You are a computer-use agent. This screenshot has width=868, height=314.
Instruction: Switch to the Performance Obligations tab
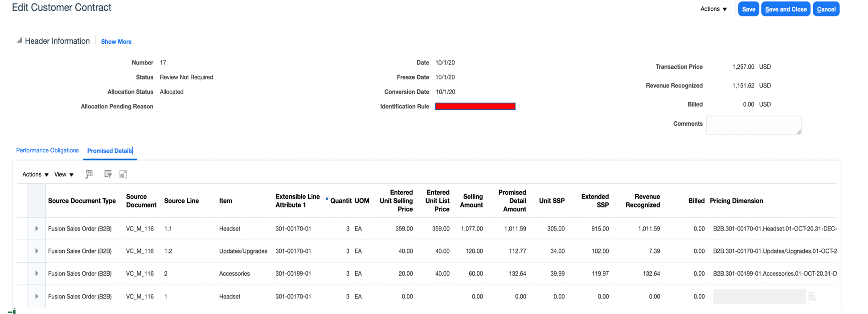pyautogui.click(x=47, y=150)
